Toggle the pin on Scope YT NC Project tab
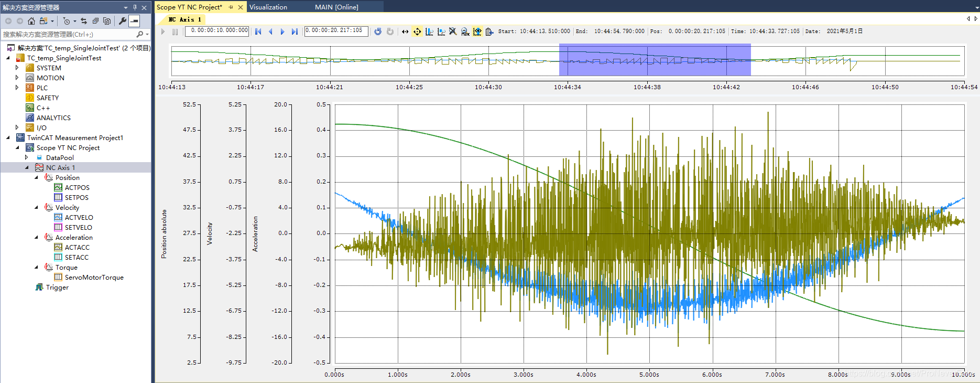 231,7
